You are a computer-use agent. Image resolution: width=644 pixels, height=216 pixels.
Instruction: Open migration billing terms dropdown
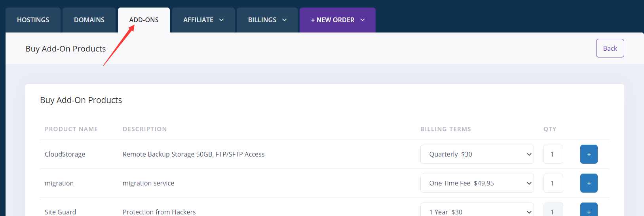[477, 183]
